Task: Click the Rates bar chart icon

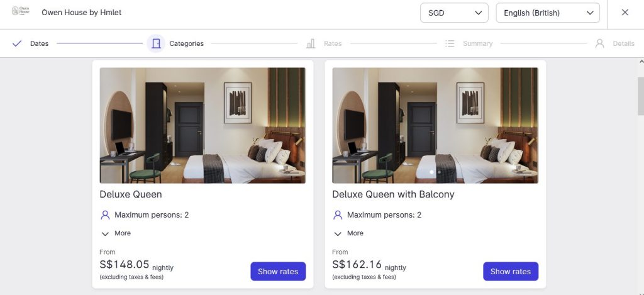Action: (x=311, y=43)
